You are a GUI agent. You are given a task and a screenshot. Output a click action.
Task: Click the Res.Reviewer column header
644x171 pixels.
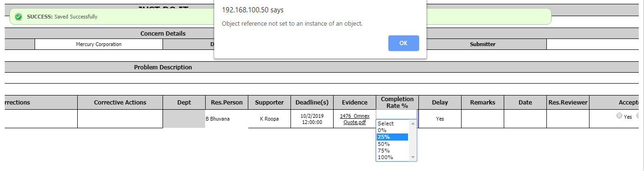coord(568,102)
